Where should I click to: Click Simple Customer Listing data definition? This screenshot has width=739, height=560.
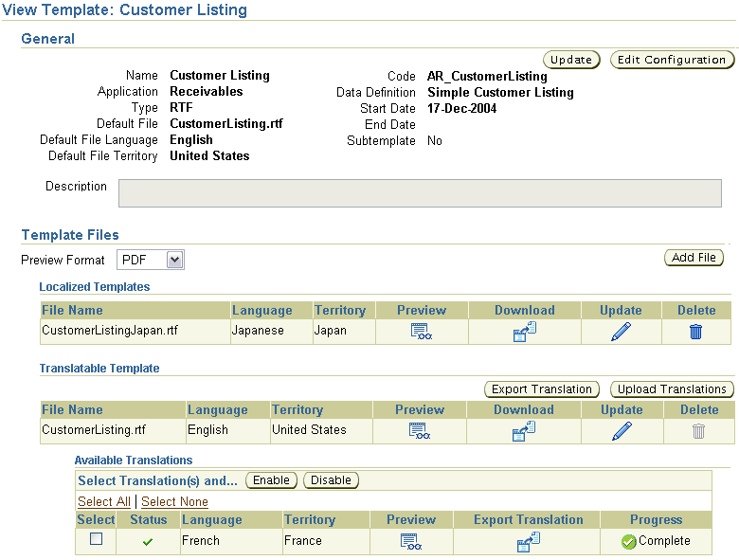coord(500,93)
